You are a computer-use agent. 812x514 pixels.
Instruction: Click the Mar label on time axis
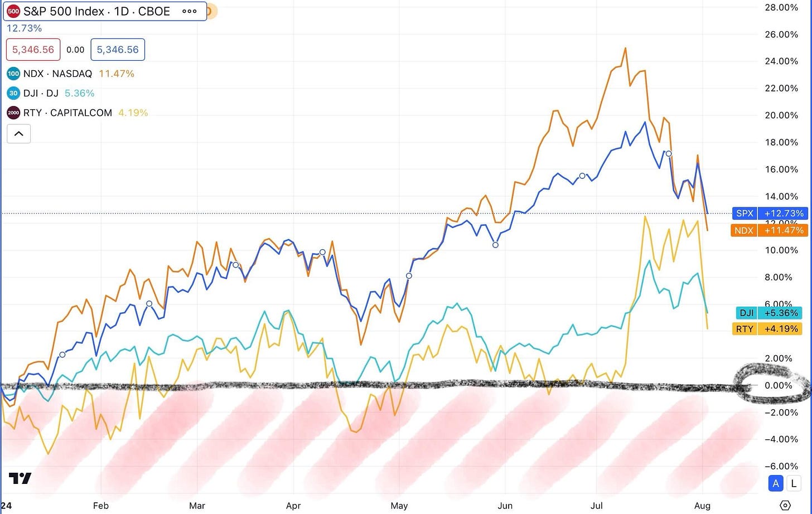[197, 506]
